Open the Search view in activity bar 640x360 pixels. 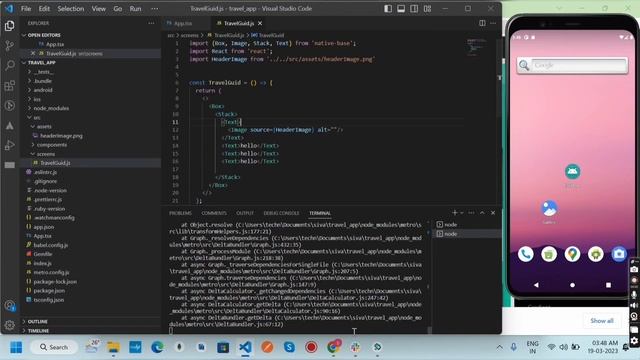[x=9, y=65]
